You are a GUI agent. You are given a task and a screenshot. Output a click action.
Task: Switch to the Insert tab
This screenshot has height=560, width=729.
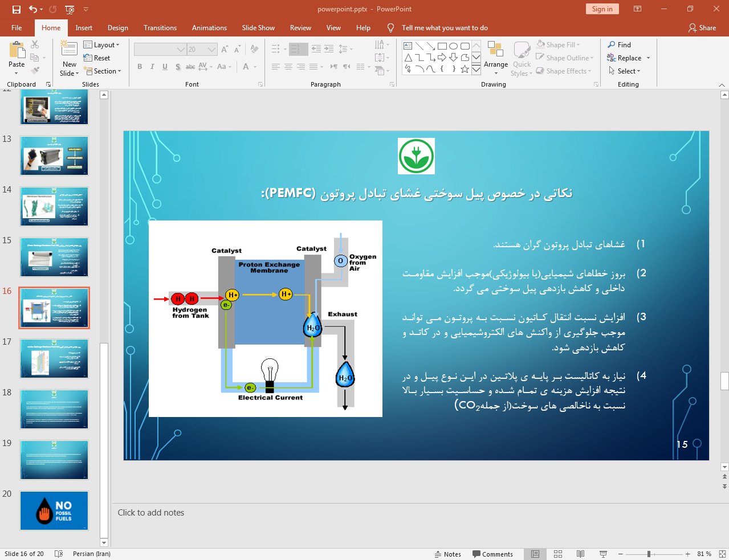(x=84, y=27)
